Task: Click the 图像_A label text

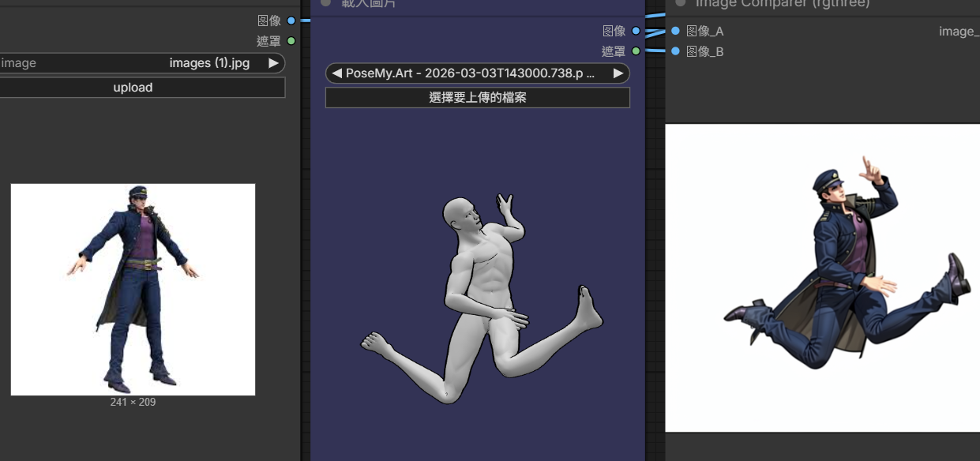Action: [705, 31]
